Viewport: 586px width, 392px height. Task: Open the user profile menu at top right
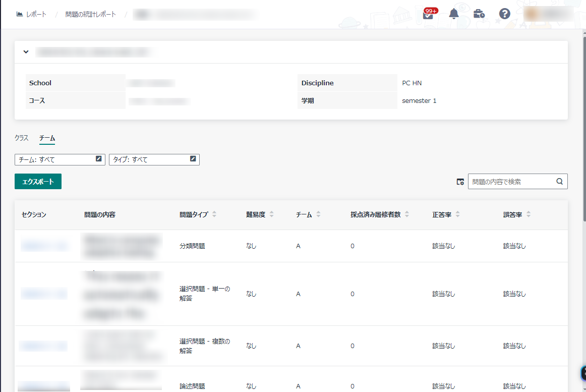(548, 14)
